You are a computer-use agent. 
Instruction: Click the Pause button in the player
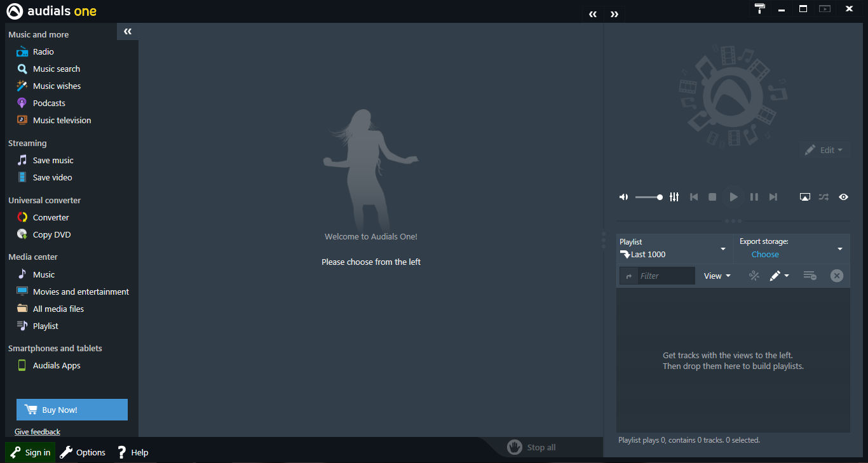click(754, 197)
